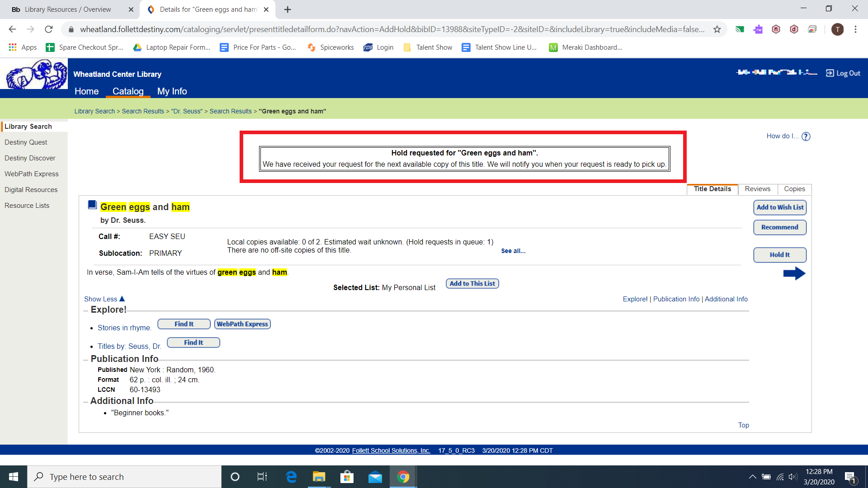
Task: Switch to the Reviews tab
Action: click(757, 189)
